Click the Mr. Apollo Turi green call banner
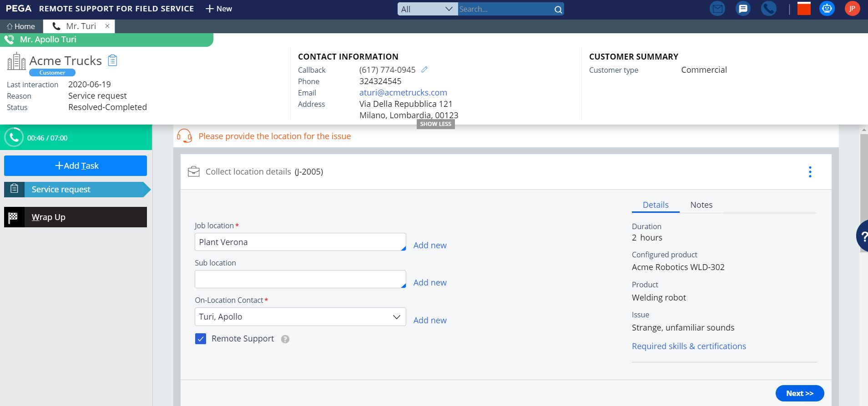Screen dimensions: 868x406 pos(107,40)
